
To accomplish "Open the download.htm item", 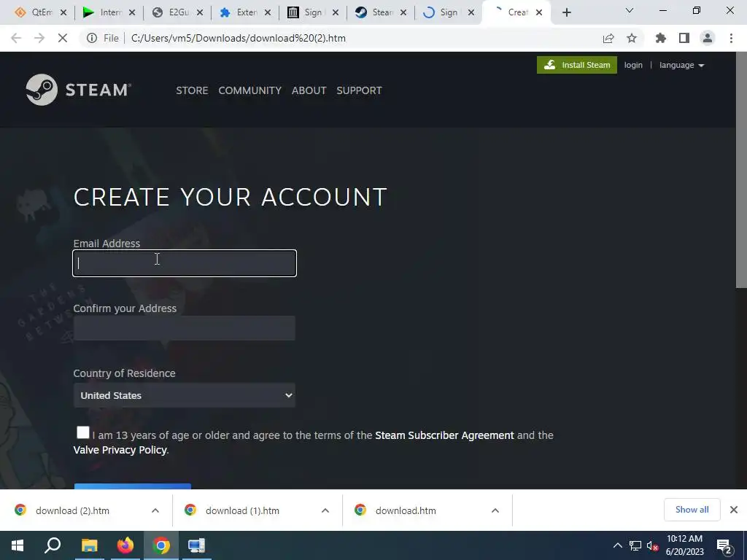I will pyautogui.click(x=406, y=510).
